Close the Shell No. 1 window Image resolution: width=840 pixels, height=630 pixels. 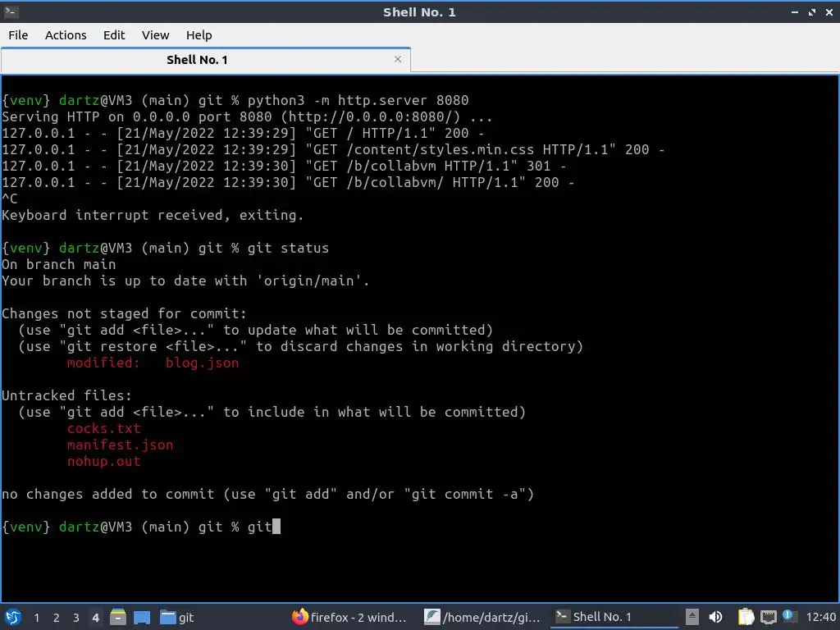[829, 11]
